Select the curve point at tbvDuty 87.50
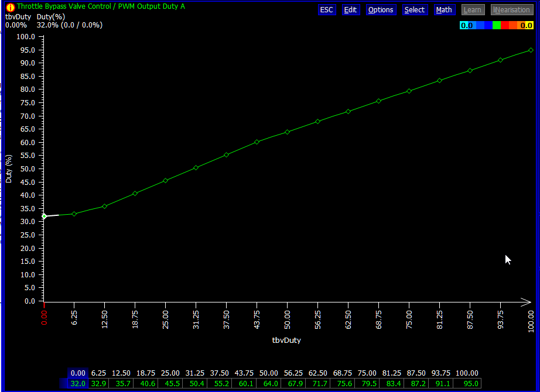 pos(470,71)
